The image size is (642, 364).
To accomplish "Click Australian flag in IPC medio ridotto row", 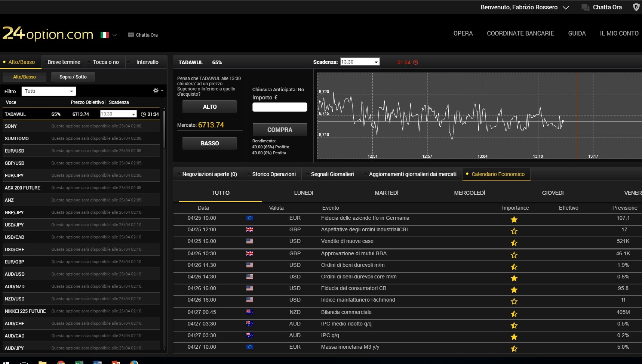I will (x=250, y=323).
